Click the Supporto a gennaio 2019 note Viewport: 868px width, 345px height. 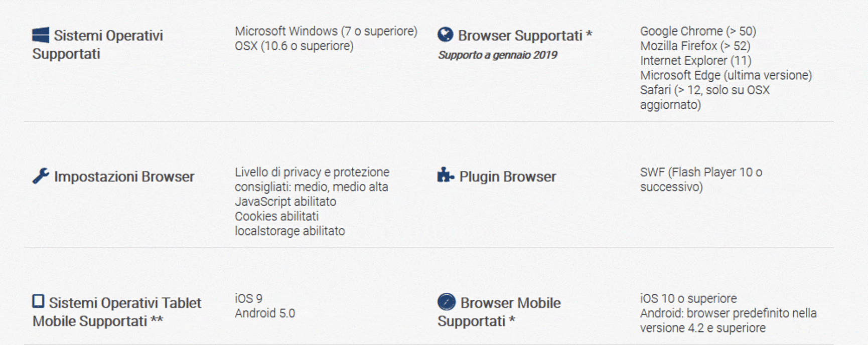[498, 55]
